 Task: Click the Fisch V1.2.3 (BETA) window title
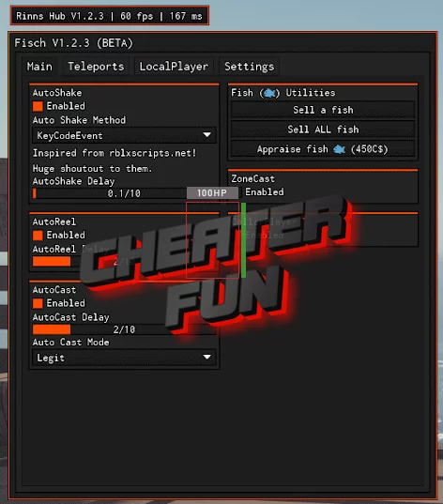(73, 43)
